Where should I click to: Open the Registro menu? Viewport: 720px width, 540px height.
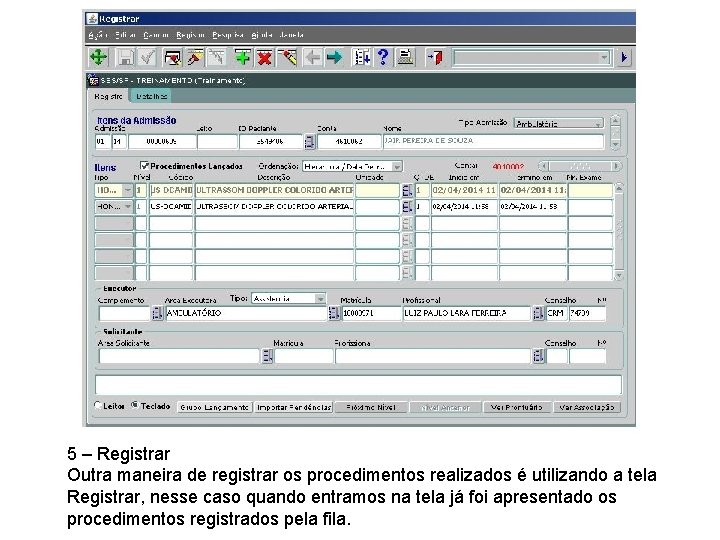[x=190, y=35]
